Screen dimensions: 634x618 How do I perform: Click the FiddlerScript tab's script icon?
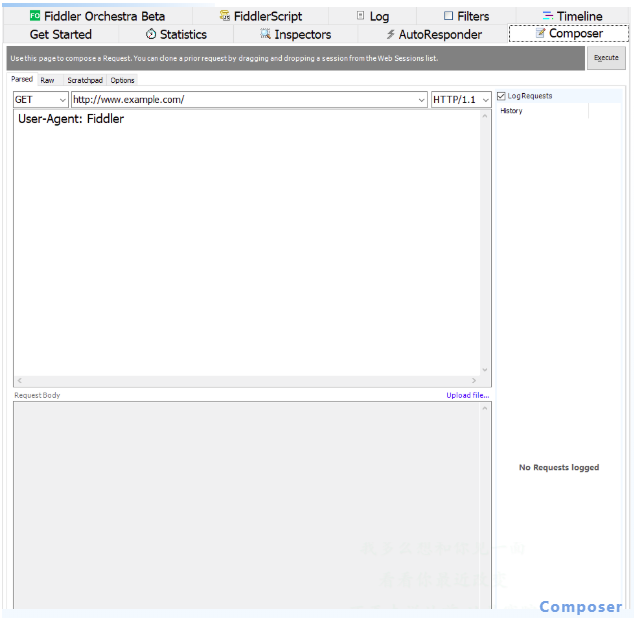click(224, 16)
